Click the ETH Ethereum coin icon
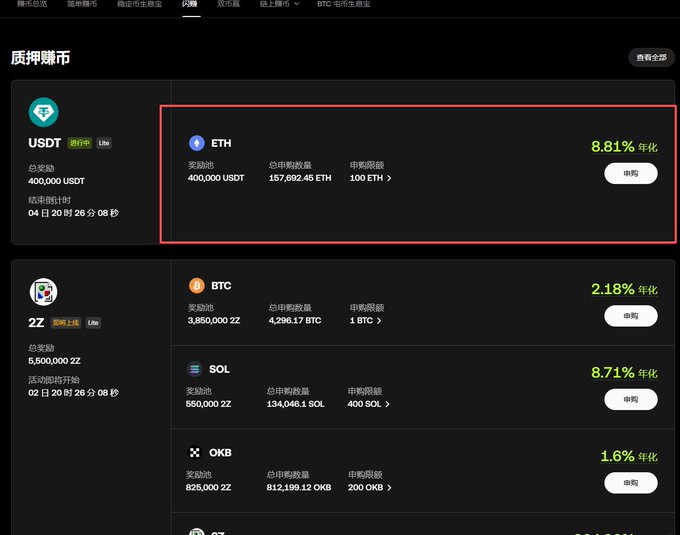The image size is (680, 535). coord(196,143)
